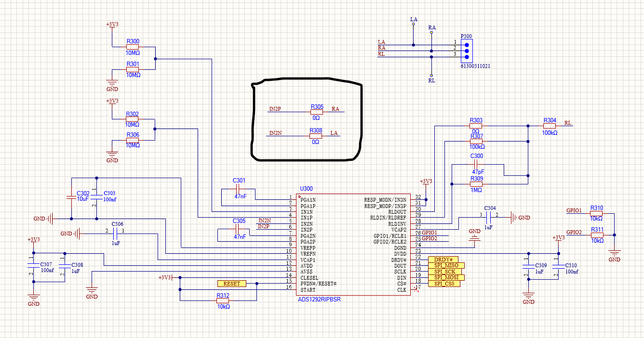This screenshot has width=644, height=338.
Task: Click the PGA1N pin name on U300
Action: [x=308, y=200]
